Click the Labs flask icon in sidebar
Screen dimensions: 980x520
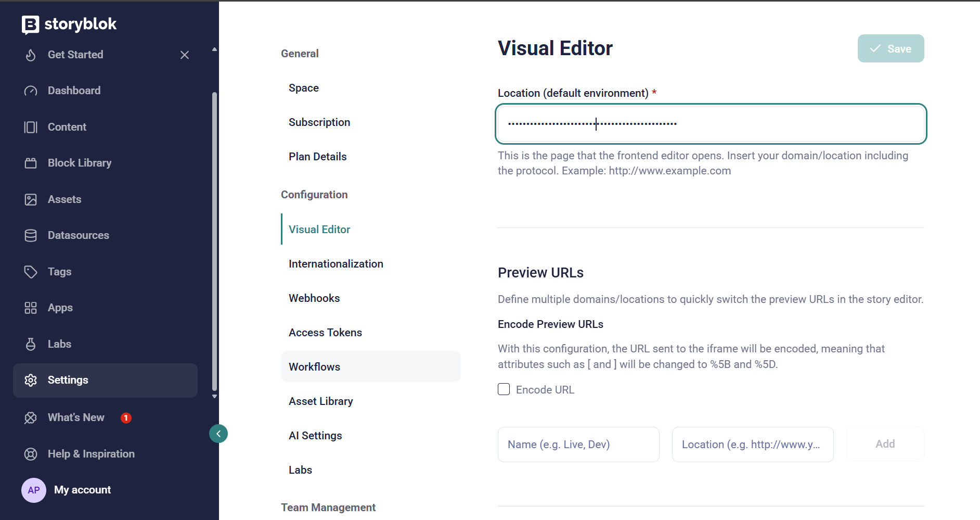click(x=31, y=344)
